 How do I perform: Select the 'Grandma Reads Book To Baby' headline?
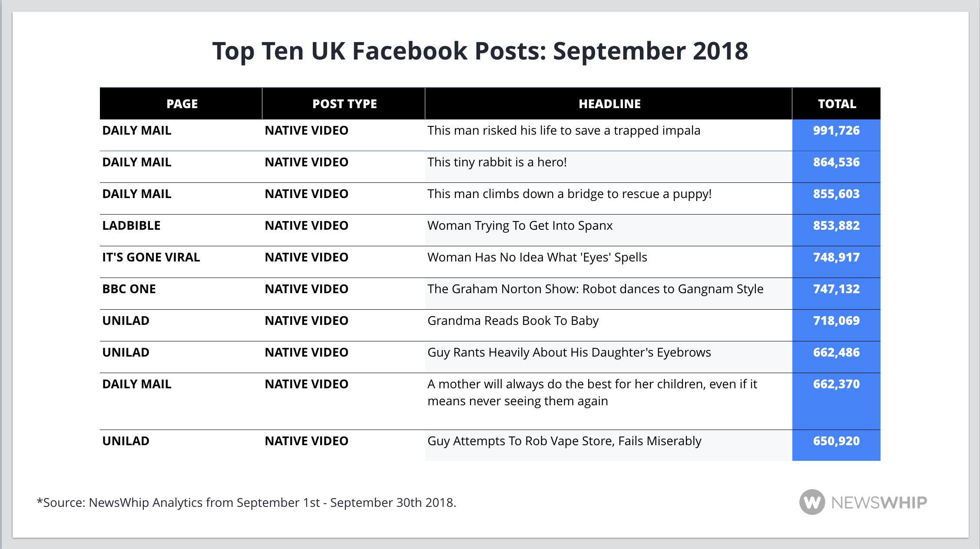point(513,321)
